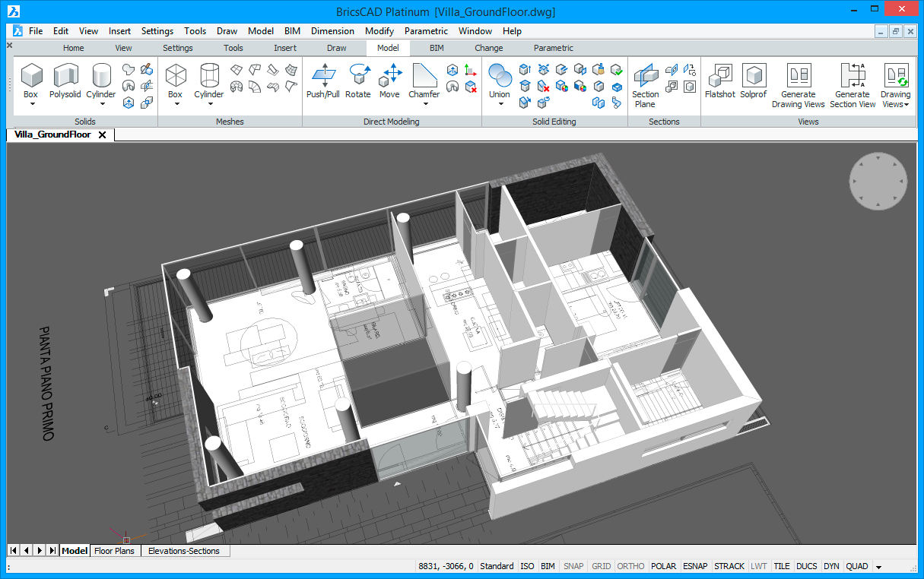Image resolution: width=924 pixels, height=579 pixels.
Task: Switch to the BIM ribbon tab
Action: (437, 48)
